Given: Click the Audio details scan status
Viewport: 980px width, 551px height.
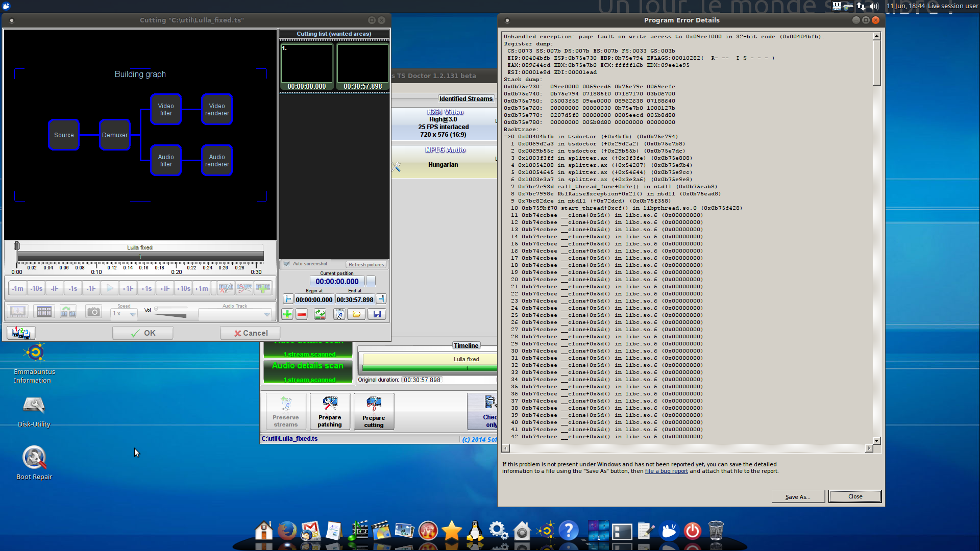Looking at the screenshot, I should point(308,372).
